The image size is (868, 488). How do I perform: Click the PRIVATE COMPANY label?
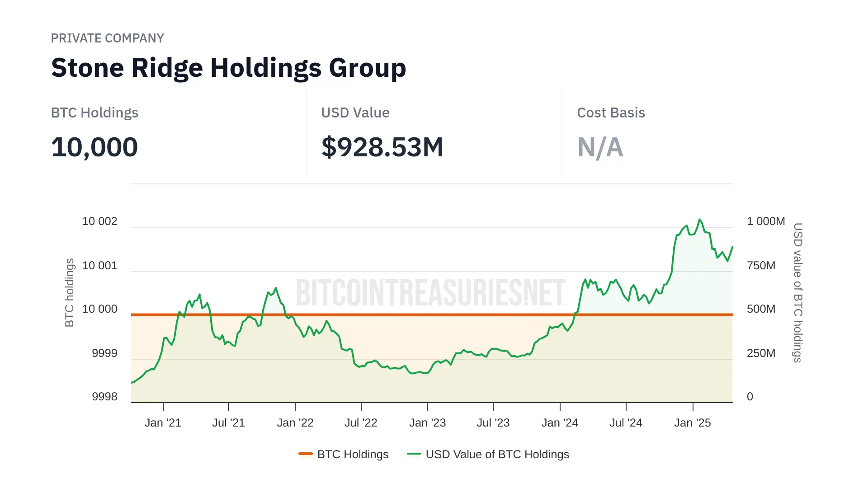[x=107, y=38]
